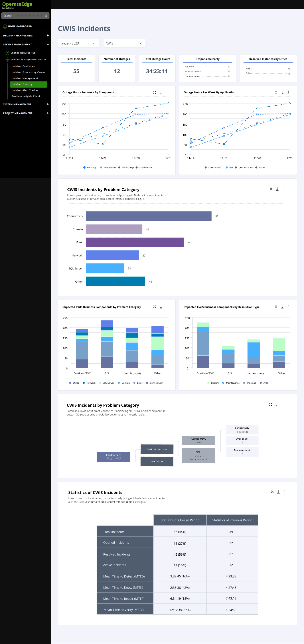Open Incident Dashboard menu item
This screenshot has height=644, width=304.
pos(24,66)
